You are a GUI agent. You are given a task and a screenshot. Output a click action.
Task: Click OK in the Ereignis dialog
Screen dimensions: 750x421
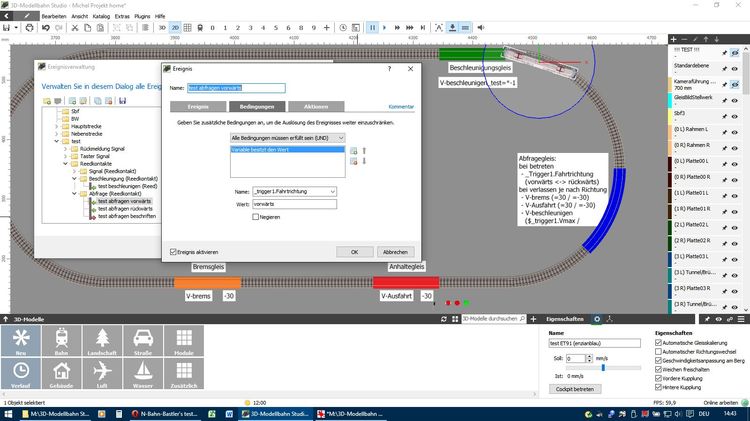(x=354, y=252)
